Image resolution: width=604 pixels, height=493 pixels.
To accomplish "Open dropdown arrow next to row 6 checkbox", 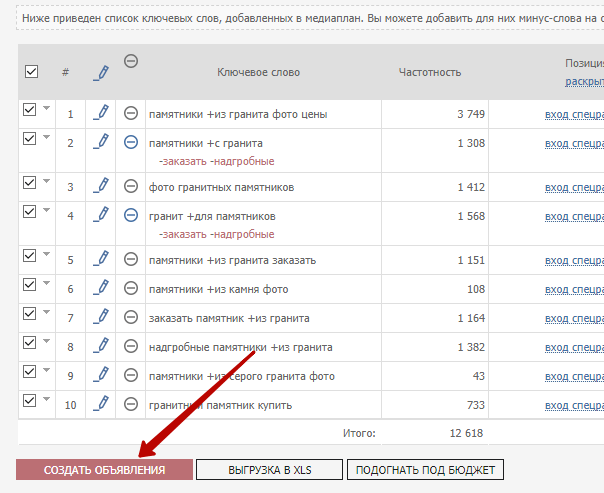I will click(x=47, y=285).
